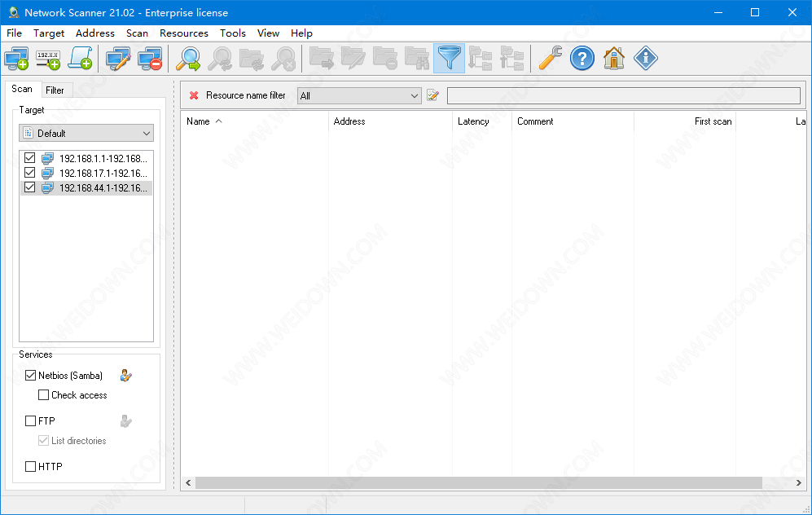
Task: Click the horizontal scrollbar right arrow
Action: click(798, 483)
